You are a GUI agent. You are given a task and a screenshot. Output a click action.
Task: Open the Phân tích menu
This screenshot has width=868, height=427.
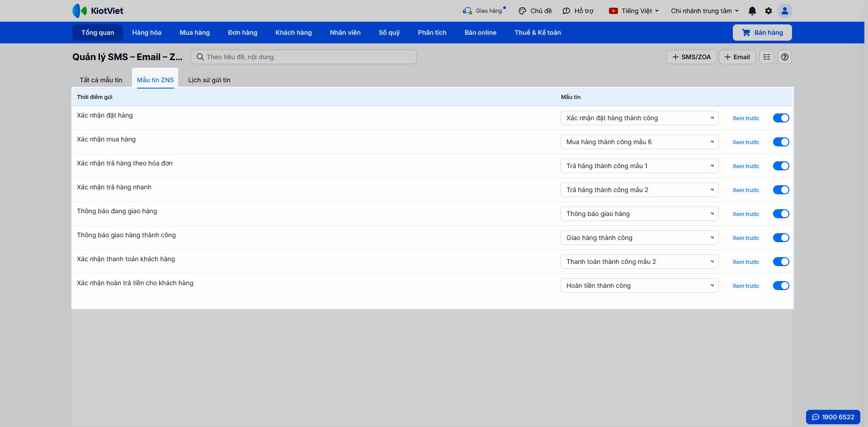point(432,33)
